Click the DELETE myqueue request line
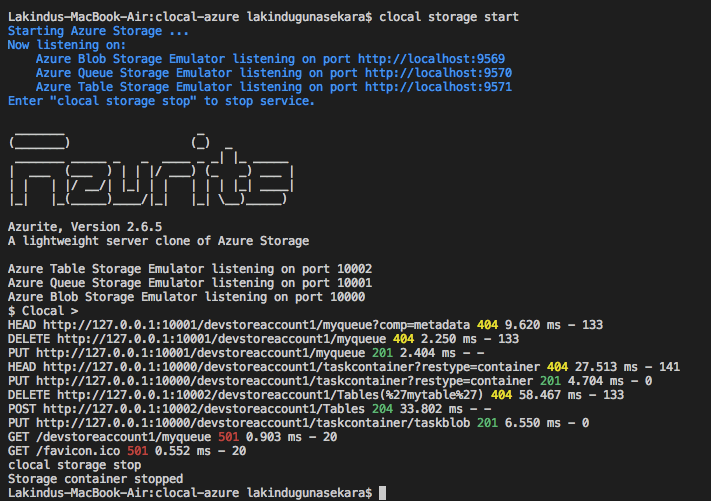The image size is (711, 501). click(263, 340)
